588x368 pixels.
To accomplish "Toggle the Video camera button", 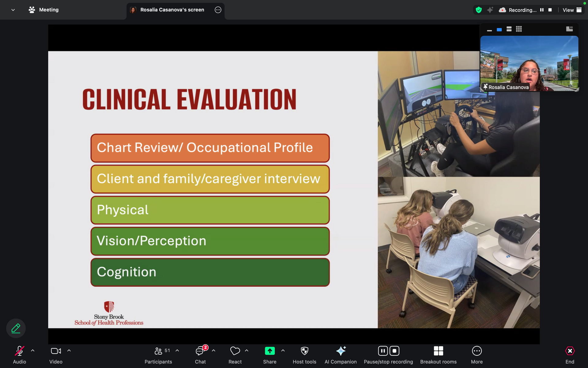I will click(56, 351).
